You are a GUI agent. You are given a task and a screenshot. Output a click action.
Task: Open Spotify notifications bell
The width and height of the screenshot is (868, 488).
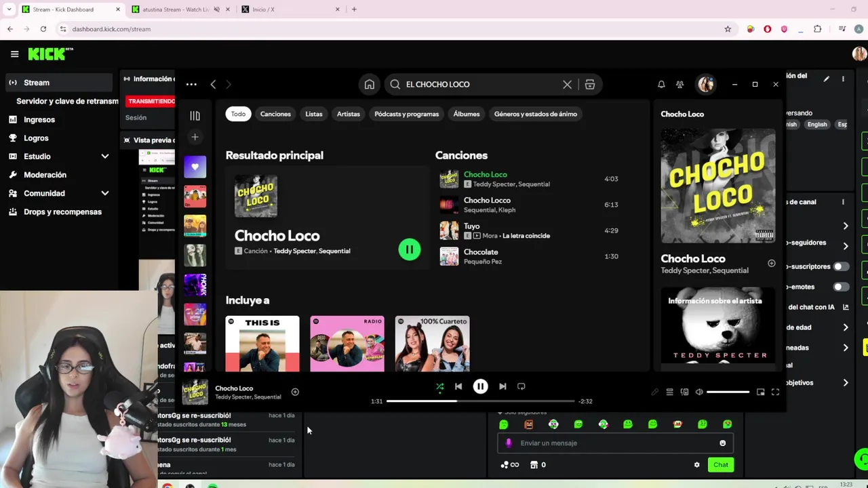pyautogui.click(x=661, y=84)
